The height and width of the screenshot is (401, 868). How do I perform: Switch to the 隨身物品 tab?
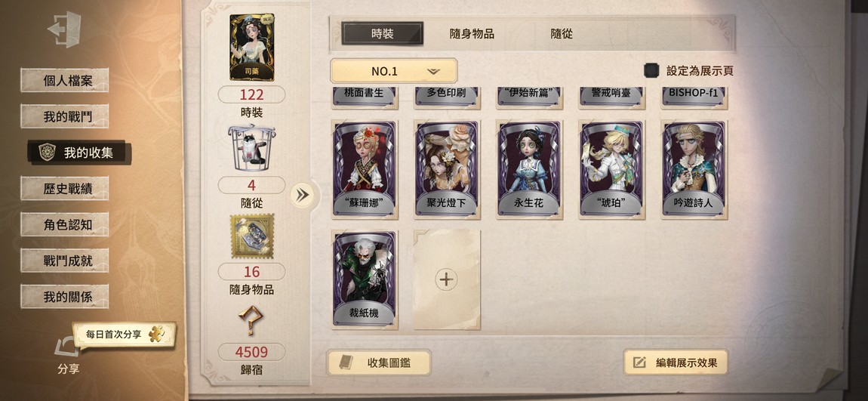472,34
